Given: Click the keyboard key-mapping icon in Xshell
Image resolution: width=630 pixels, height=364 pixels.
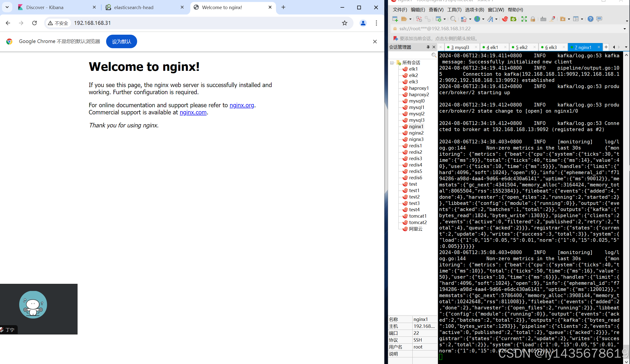Looking at the screenshot, I should click(x=543, y=19).
